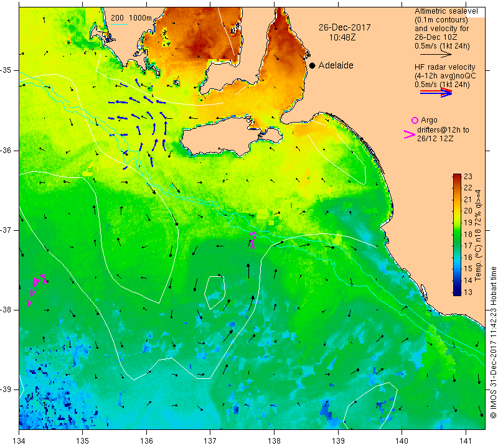The image size is (498, 448).
Task: Click the longitude label '135'
Action: 83,441
